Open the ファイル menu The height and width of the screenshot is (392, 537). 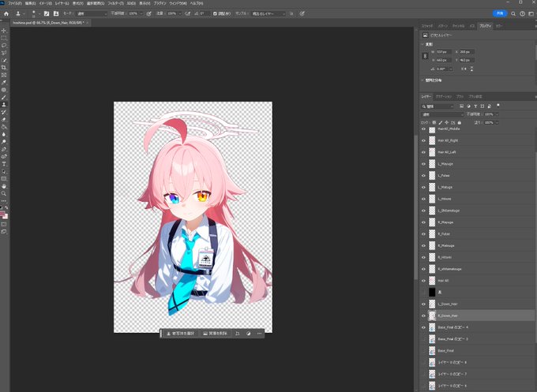pos(15,3)
